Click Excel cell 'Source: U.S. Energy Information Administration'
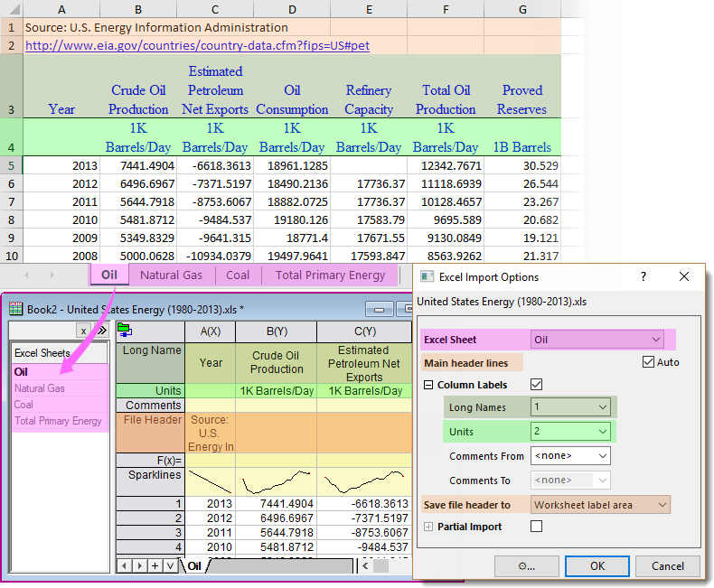 [x=156, y=27]
